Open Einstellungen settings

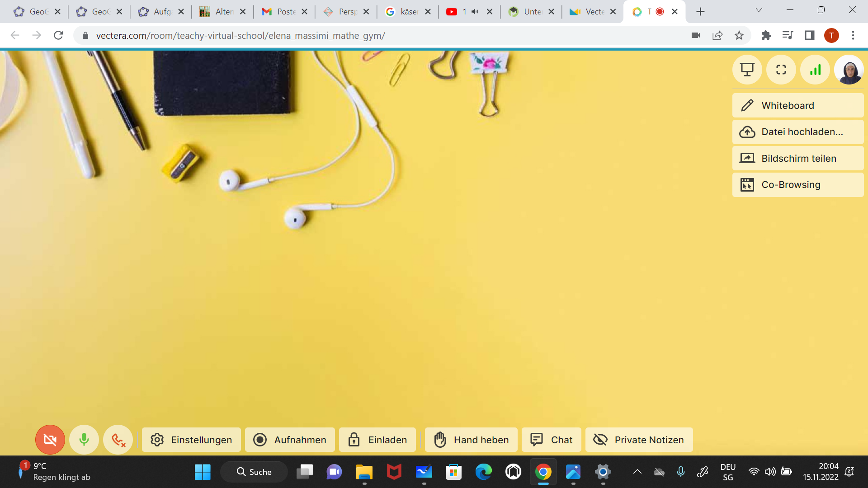coord(191,440)
